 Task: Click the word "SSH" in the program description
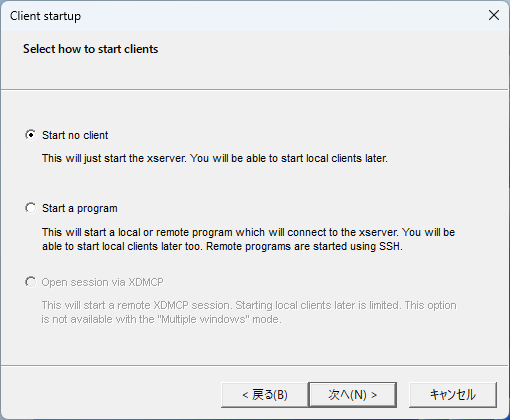click(391, 246)
